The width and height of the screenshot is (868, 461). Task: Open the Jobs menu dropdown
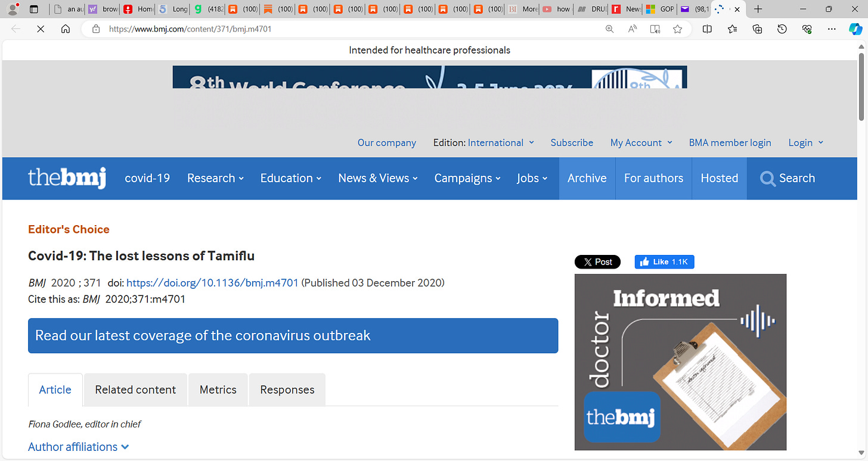532,178
